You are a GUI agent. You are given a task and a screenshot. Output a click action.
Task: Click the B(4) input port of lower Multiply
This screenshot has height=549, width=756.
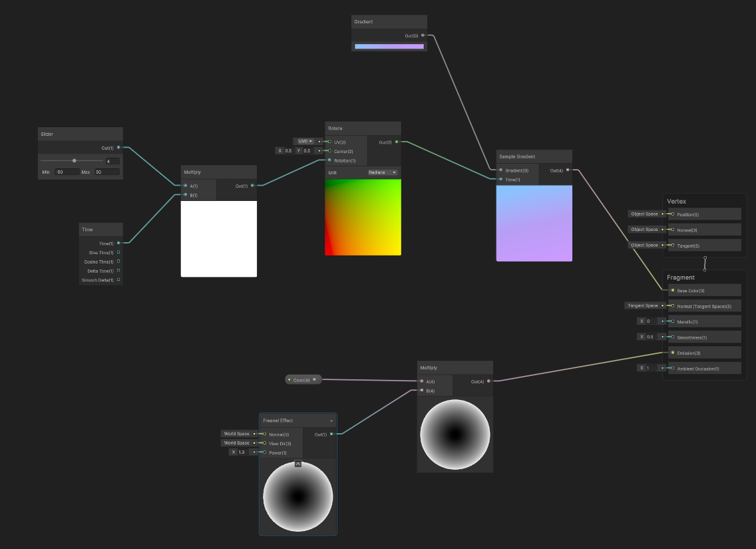pos(422,391)
